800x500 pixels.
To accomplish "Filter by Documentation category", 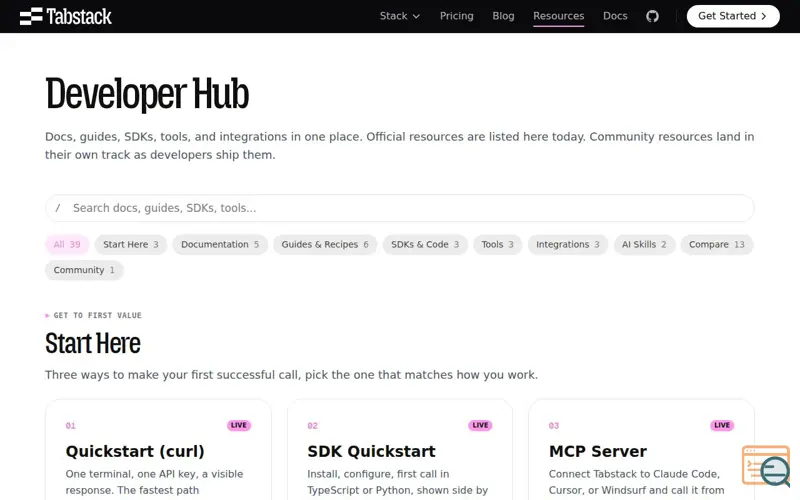I will point(220,244).
